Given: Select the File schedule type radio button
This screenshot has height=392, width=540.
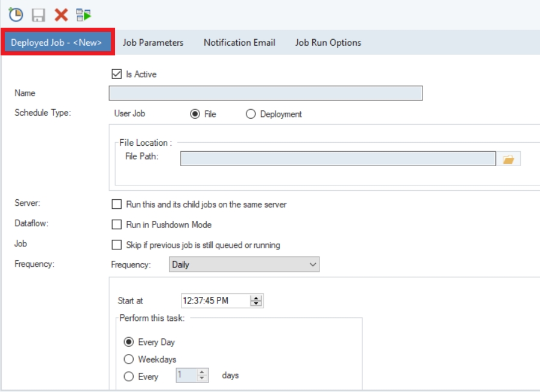Looking at the screenshot, I should [195, 114].
